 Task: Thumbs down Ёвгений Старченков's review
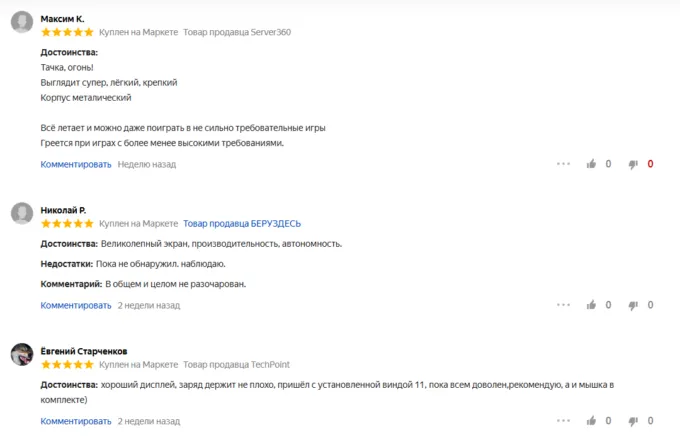click(633, 421)
